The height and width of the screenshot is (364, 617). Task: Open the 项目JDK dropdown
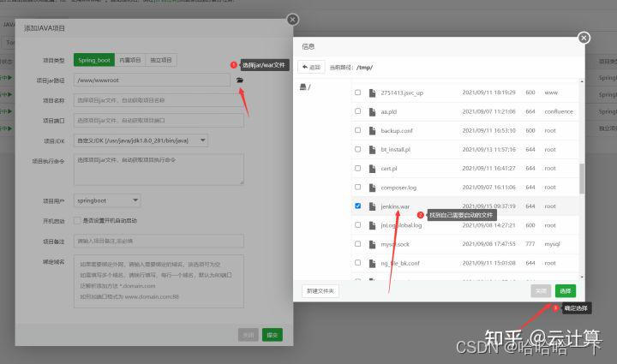click(141, 140)
